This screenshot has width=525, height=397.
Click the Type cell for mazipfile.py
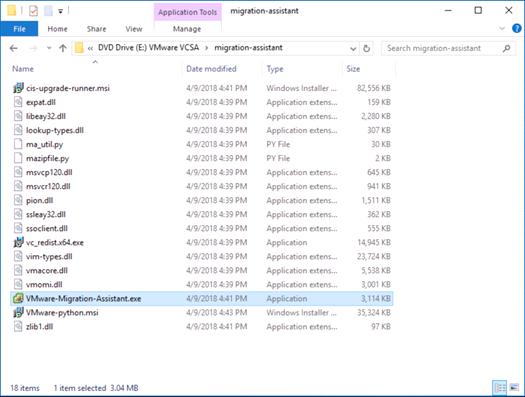pos(278,158)
